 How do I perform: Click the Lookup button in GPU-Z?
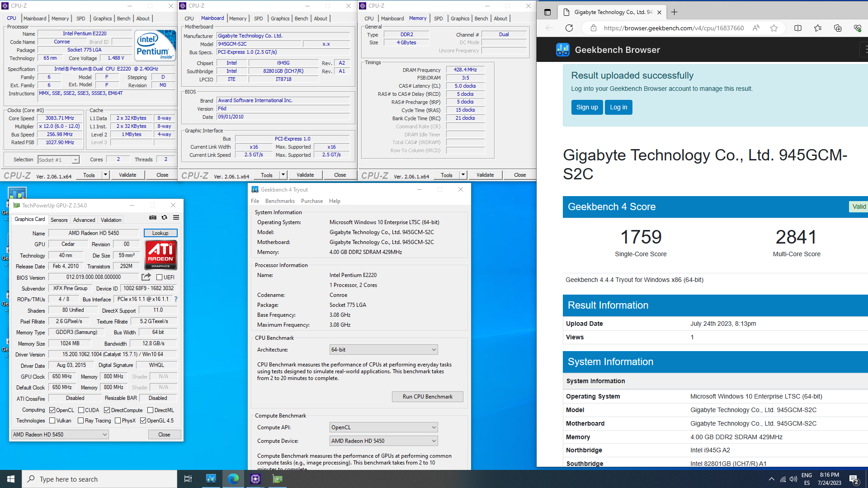coord(160,233)
